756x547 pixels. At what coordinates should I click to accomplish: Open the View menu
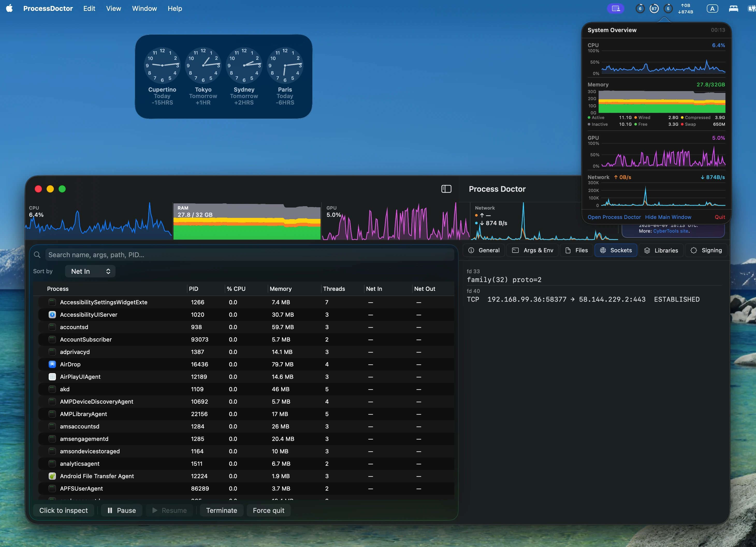(113, 8)
